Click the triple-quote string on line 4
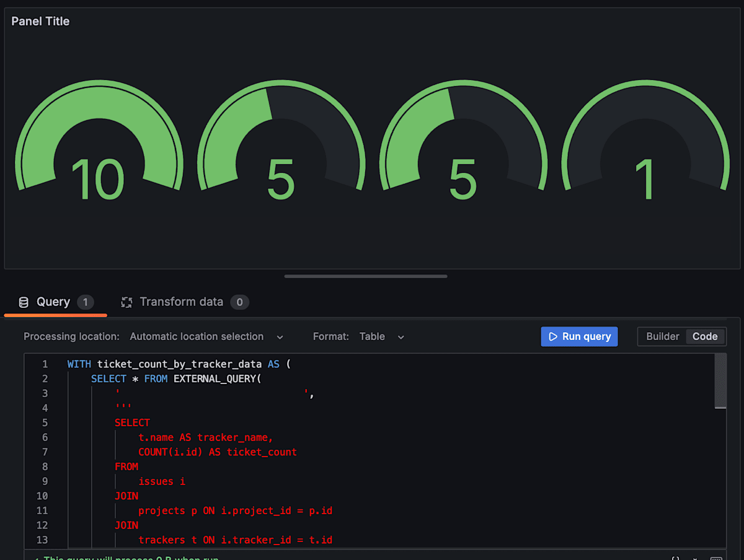 [x=123, y=406]
